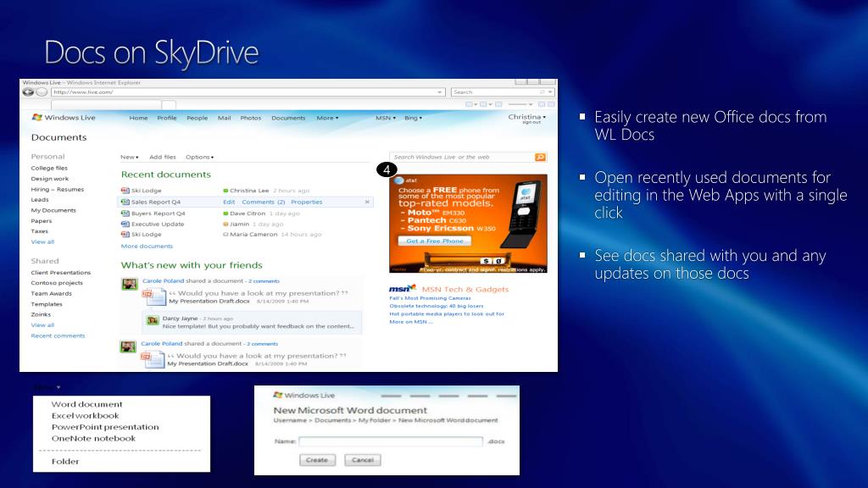Click Edit for Sales Report Q4
The width and height of the screenshot is (868, 488).
[x=229, y=202]
